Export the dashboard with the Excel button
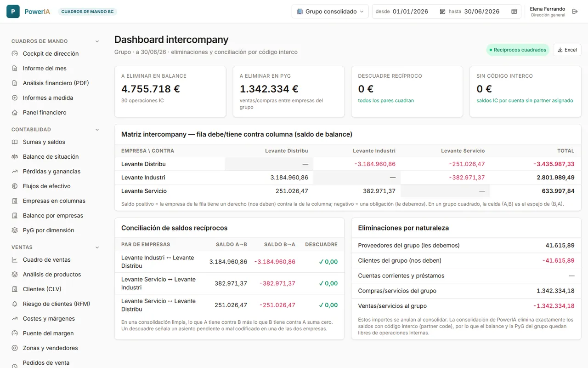 click(567, 50)
